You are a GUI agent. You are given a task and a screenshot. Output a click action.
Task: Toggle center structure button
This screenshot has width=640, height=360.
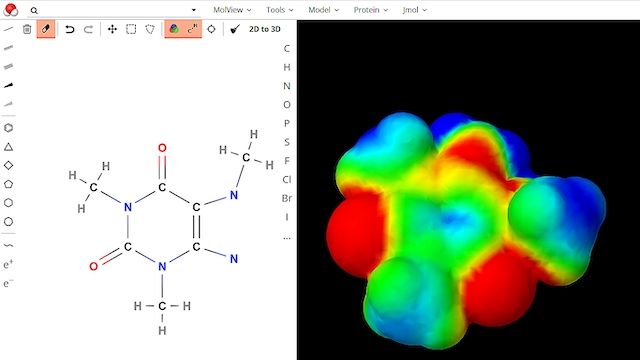point(211,29)
